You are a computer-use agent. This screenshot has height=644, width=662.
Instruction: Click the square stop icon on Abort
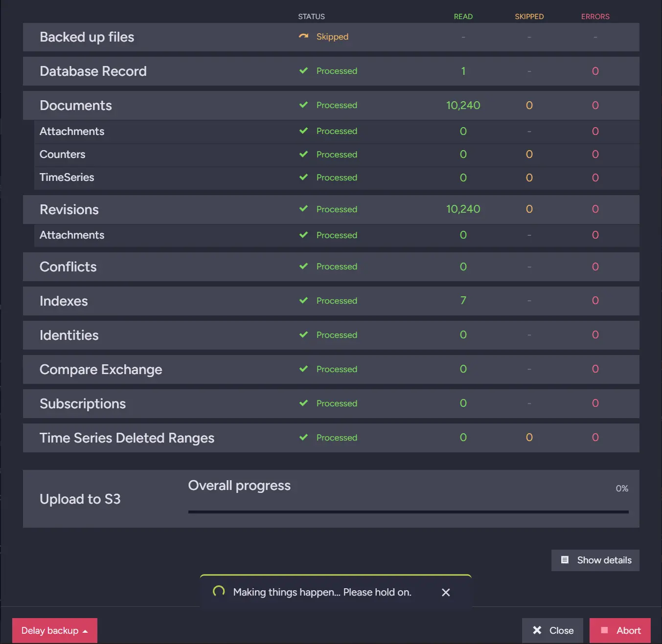point(604,630)
